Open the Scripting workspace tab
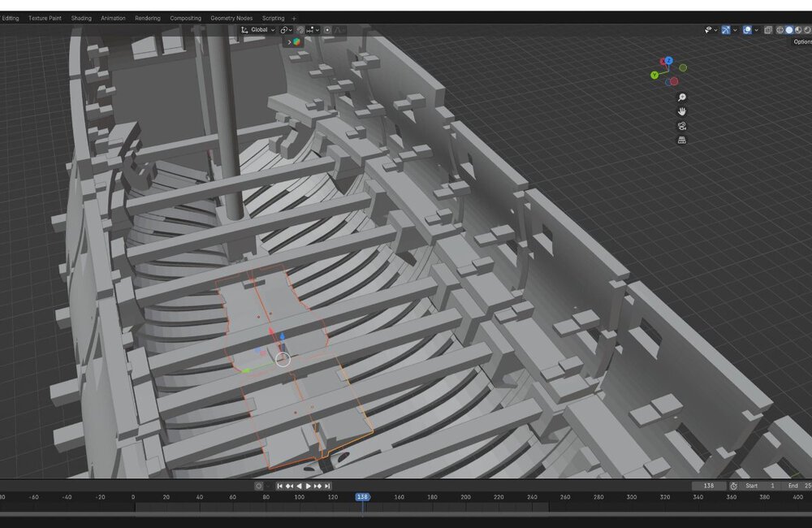Image resolution: width=812 pixels, height=528 pixels. pyautogui.click(x=274, y=18)
